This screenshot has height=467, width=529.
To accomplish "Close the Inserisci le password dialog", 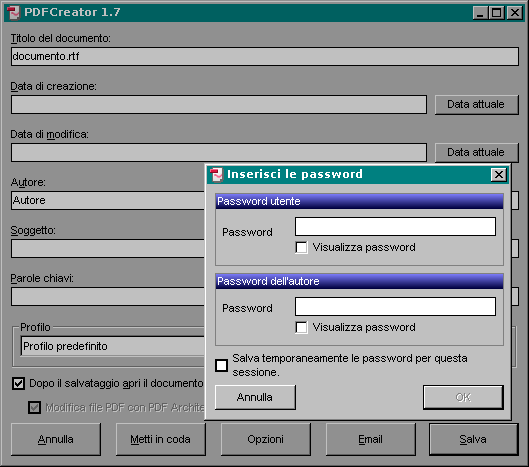I will (499, 175).
